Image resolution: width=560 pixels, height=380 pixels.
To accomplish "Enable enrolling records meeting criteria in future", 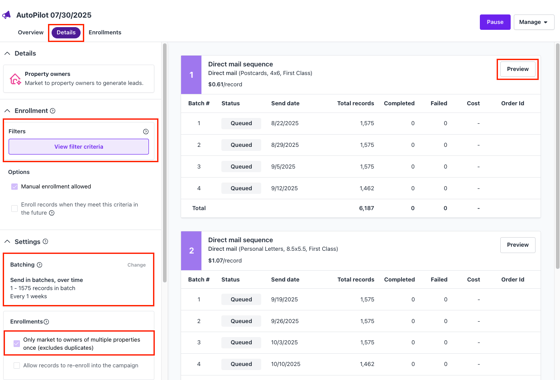I will (x=14, y=209).
